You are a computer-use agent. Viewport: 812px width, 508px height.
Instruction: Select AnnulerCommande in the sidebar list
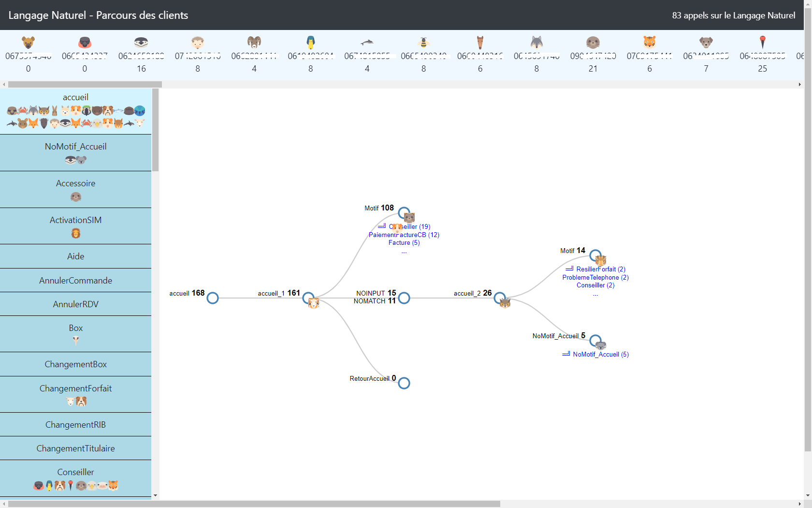[76, 281]
